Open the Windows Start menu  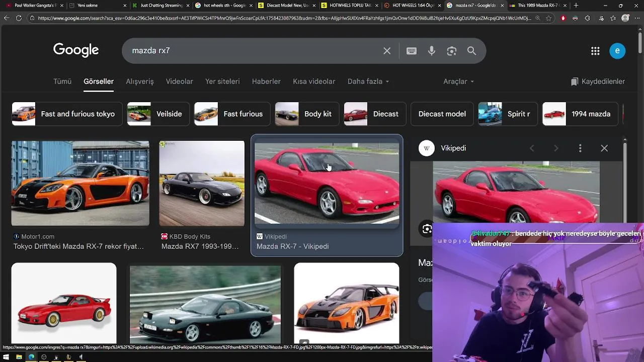click(7, 357)
